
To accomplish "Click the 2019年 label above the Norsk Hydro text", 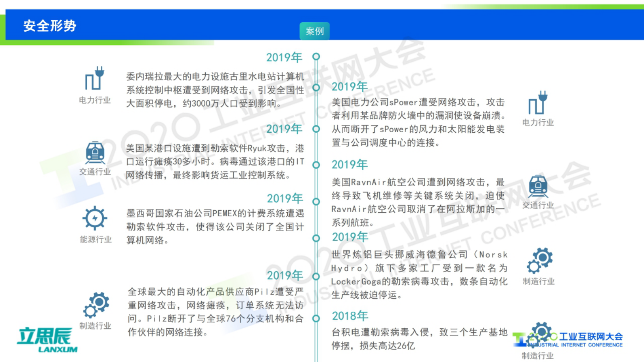I will 350,237.
